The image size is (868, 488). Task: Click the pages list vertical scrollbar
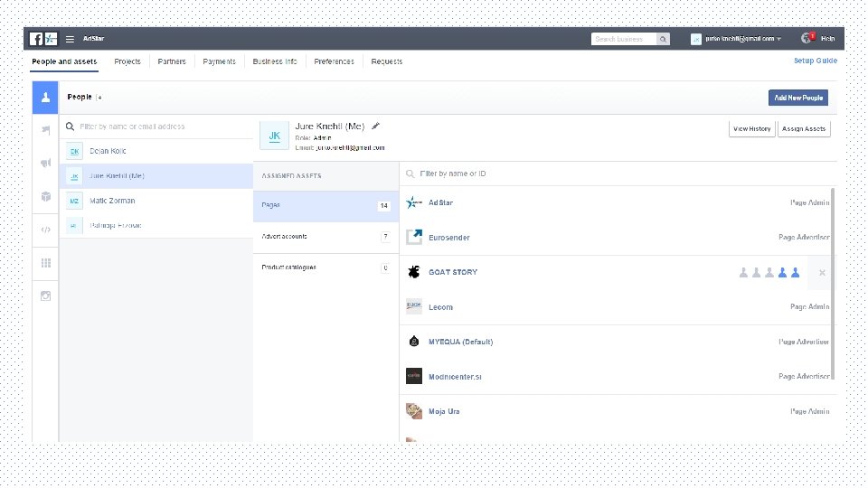(x=833, y=285)
